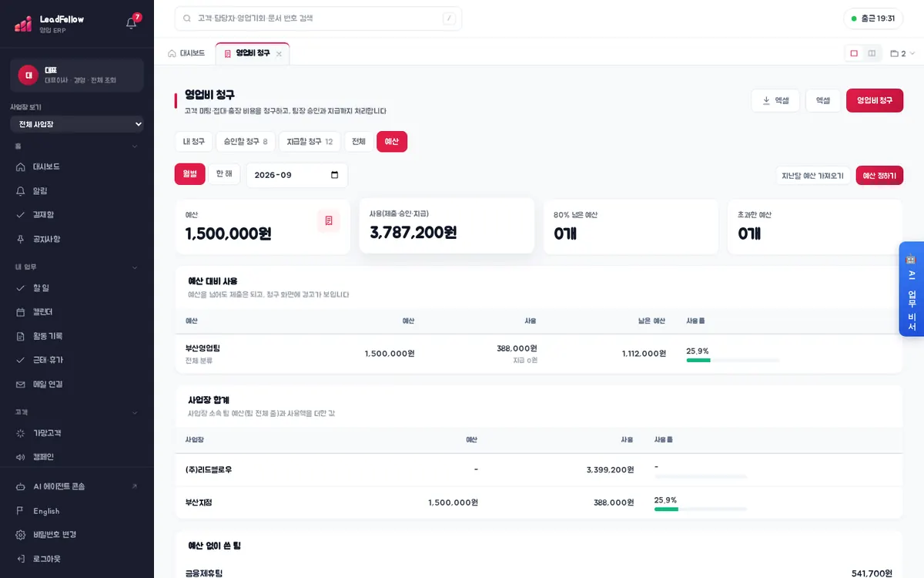Go to 결재함 in the sidebar
This screenshot has height=578, width=924.
(77, 215)
